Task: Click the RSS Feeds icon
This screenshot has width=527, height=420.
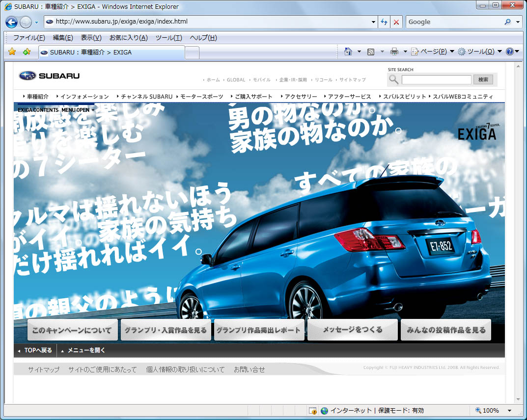Action: point(371,52)
